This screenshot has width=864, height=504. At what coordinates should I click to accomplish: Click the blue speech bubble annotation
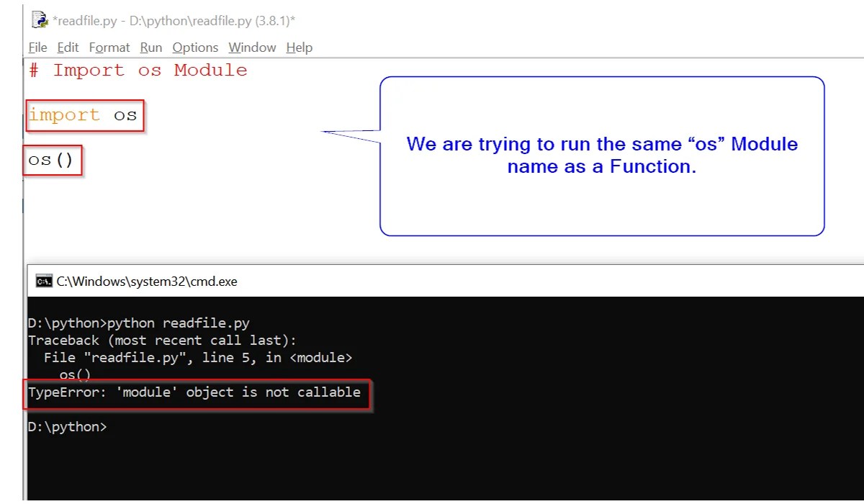602,155
